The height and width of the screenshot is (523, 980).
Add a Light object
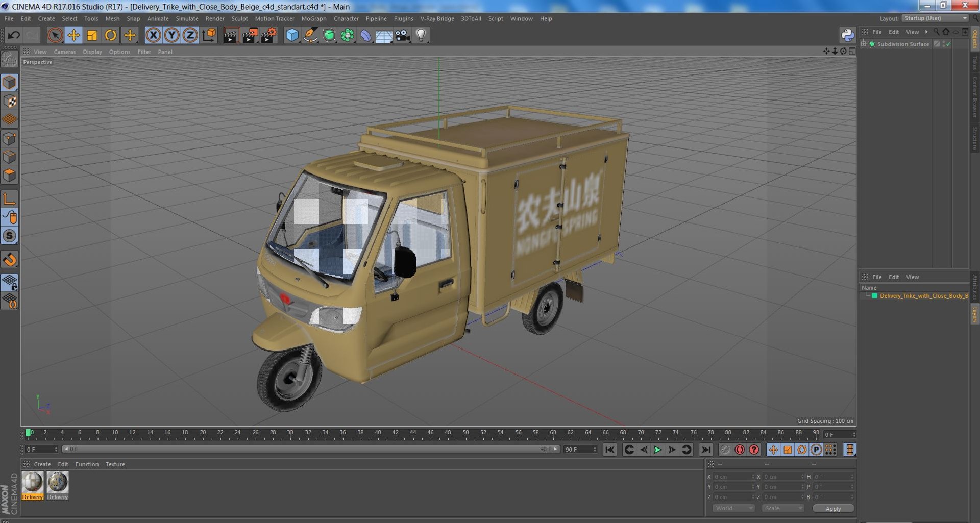click(x=421, y=35)
